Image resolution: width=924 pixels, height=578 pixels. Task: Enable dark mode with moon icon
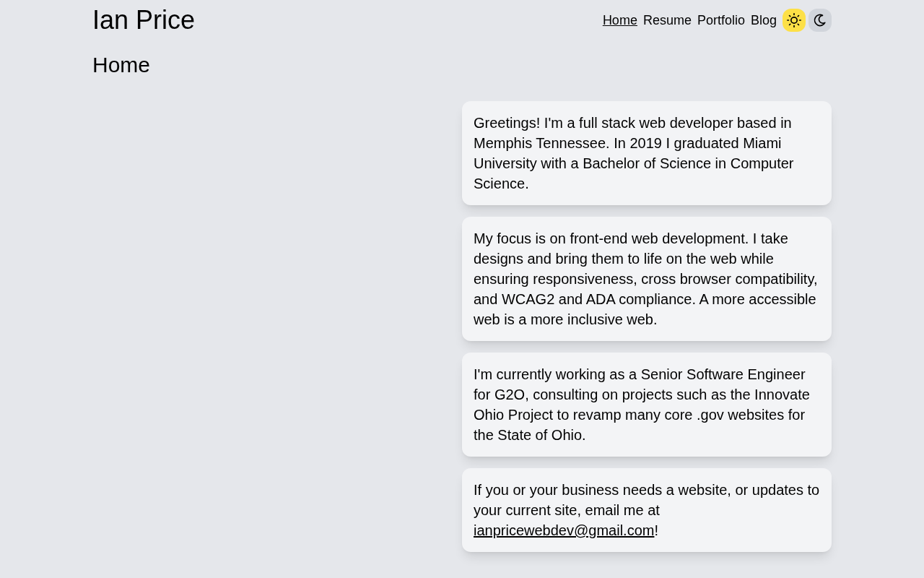(820, 20)
